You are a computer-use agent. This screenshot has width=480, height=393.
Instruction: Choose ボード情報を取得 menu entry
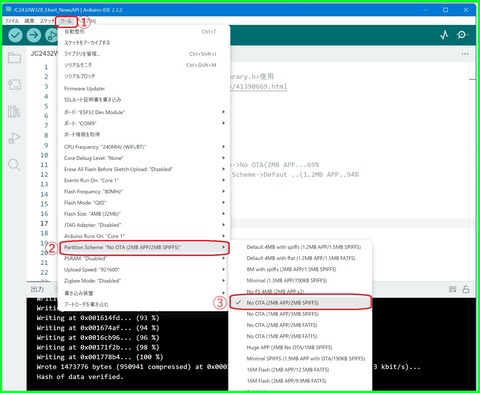[x=144, y=134]
